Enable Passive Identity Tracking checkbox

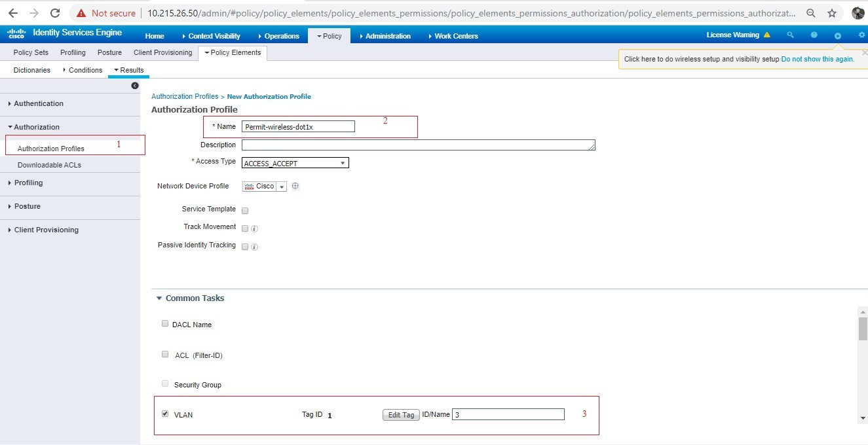pyautogui.click(x=245, y=247)
